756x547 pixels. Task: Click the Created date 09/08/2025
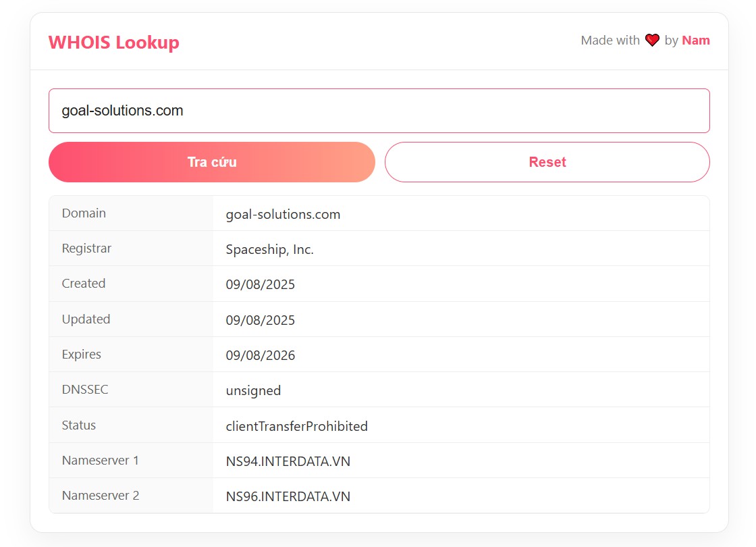(x=261, y=284)
